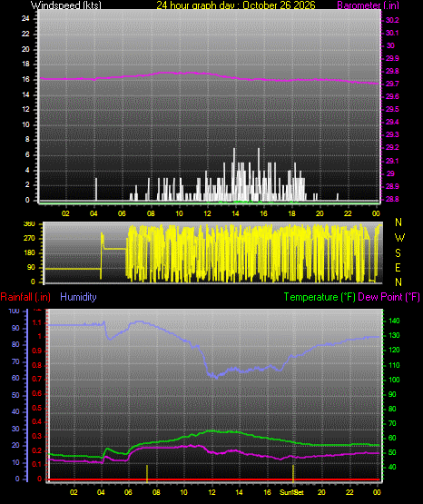The width and height of the screenshot is (423, 504).
Task: Select the "130" temperature scale value
Action: pos(394,336)
